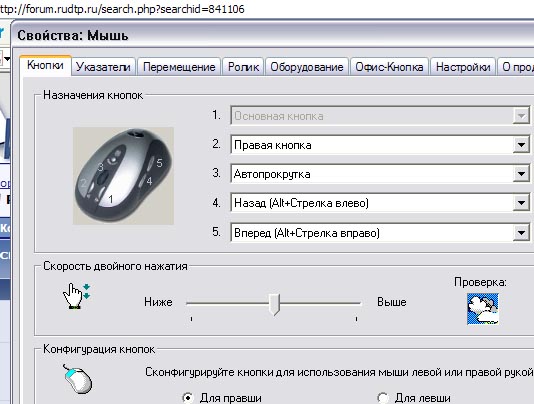Image resolution: width=534 pixels, height=404 pixels.
Task: Switch to the Настройки tab
Action: [463, 67]
